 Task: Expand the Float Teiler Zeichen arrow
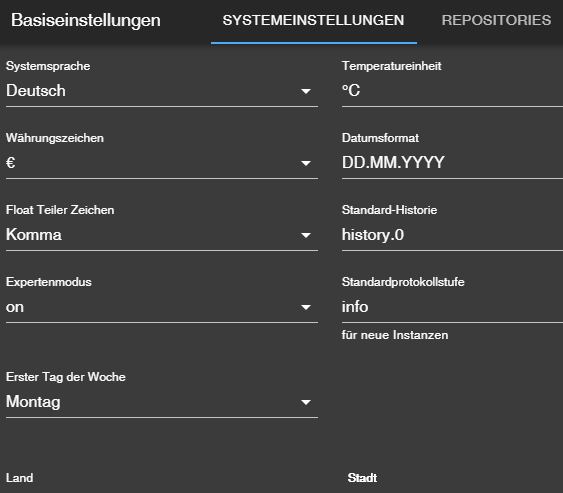click(306, 236)
